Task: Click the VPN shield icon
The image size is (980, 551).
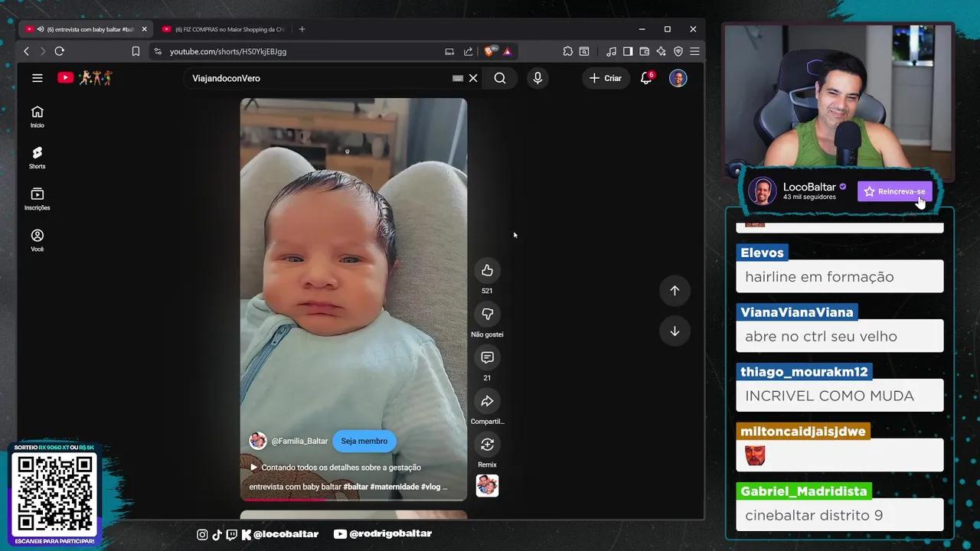Action: coord(678,51)
